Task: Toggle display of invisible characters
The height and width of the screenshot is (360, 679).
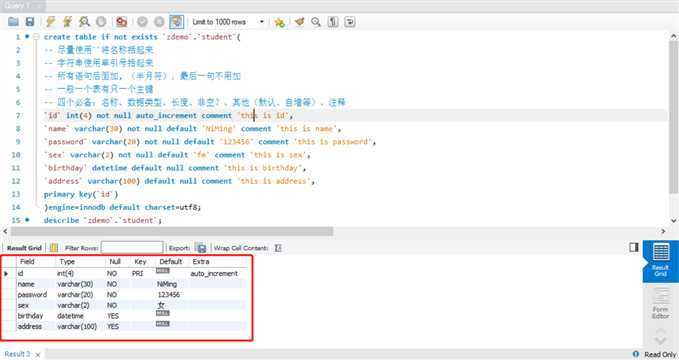Action: coord(333,22)
